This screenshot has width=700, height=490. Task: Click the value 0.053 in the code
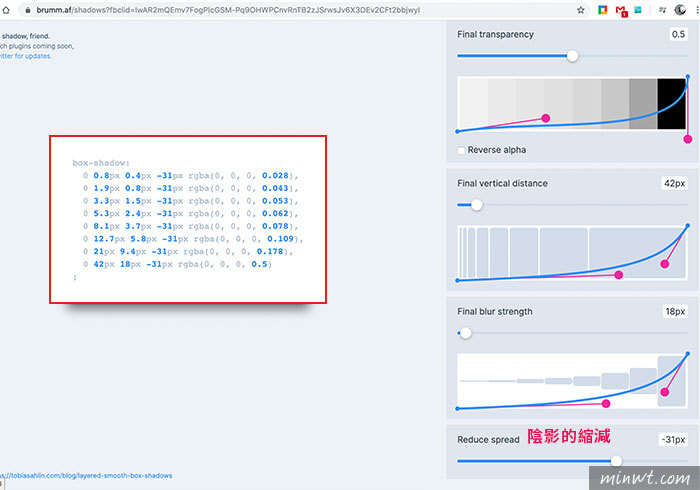275,201
